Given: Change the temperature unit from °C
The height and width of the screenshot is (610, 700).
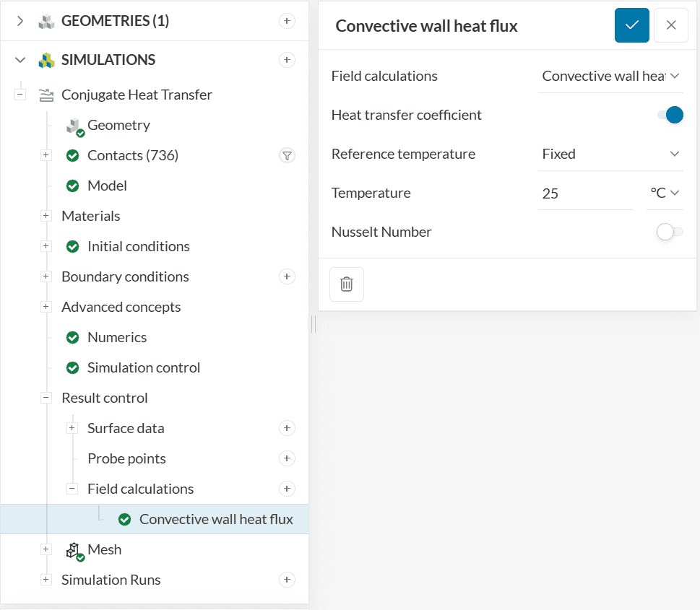Looking at the screenshot, I should (x=665, y=193).
